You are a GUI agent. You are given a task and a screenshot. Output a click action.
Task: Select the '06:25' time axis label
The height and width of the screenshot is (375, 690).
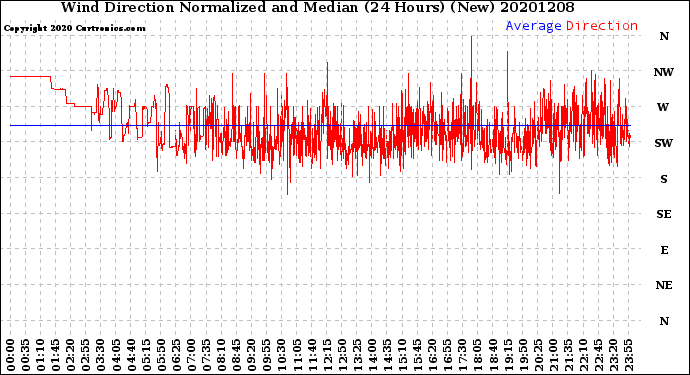click(x=176, y=355)
